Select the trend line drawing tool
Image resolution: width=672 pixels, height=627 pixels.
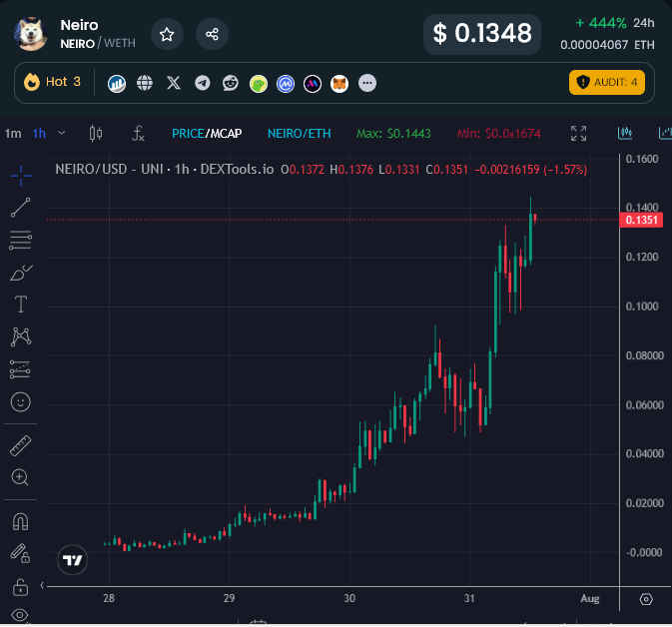click(21, 208)
